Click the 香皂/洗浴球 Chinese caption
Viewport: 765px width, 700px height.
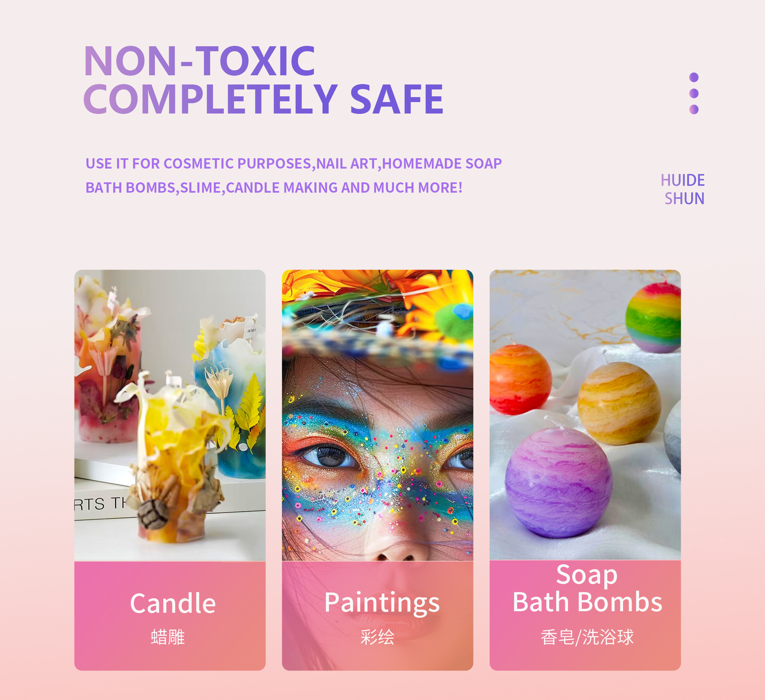(x=587, y=637)
